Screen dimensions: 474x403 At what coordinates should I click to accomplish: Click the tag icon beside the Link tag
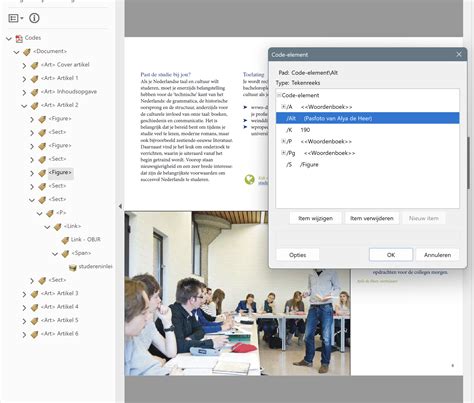tap(57, 227)
